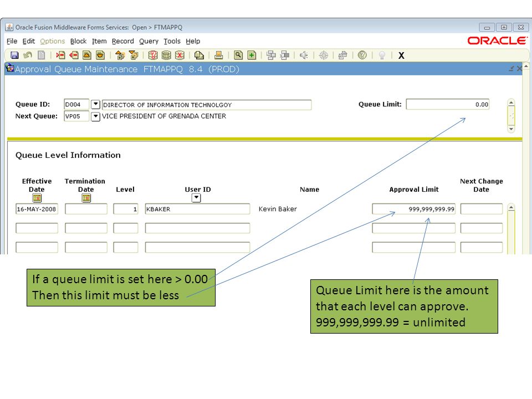Click first-row Next Change Date field

(x=482, y=209)
